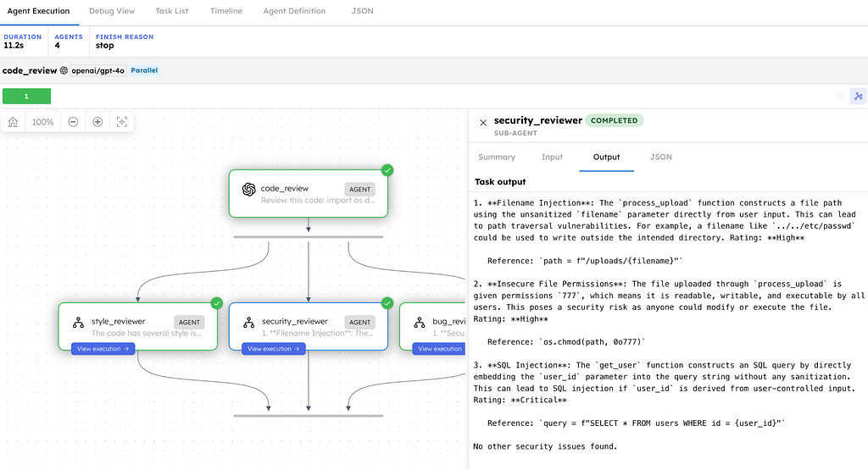This screenshot has width=868, height=470.
Task: Click the bug reviewer node hierarchy icon
Action: [x=420, y=323]
